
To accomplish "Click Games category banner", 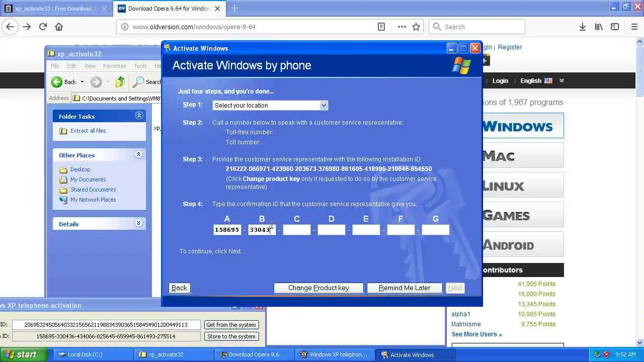I will point(523,215).
